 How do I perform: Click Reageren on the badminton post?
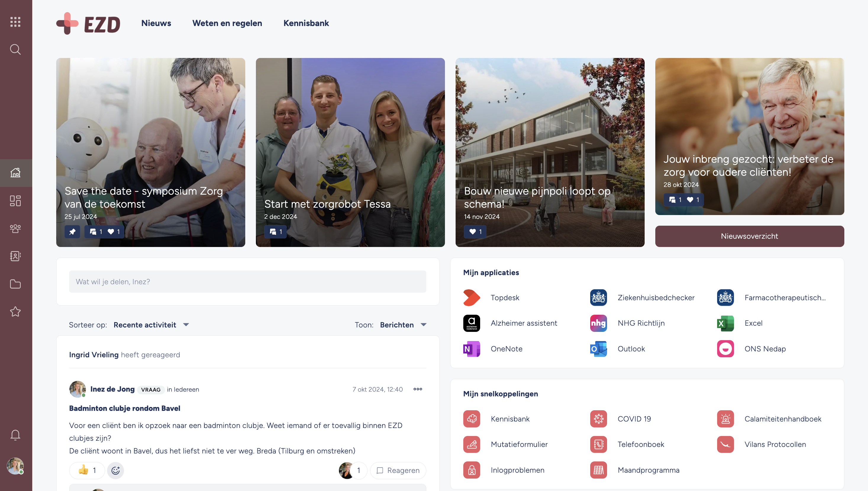[x=398, y=470]
